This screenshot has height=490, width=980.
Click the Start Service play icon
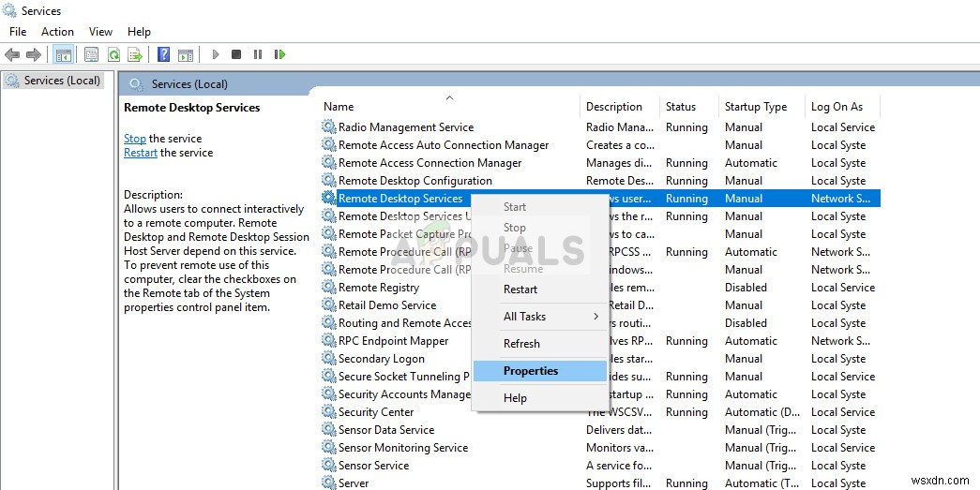click(x=216, y=55)
